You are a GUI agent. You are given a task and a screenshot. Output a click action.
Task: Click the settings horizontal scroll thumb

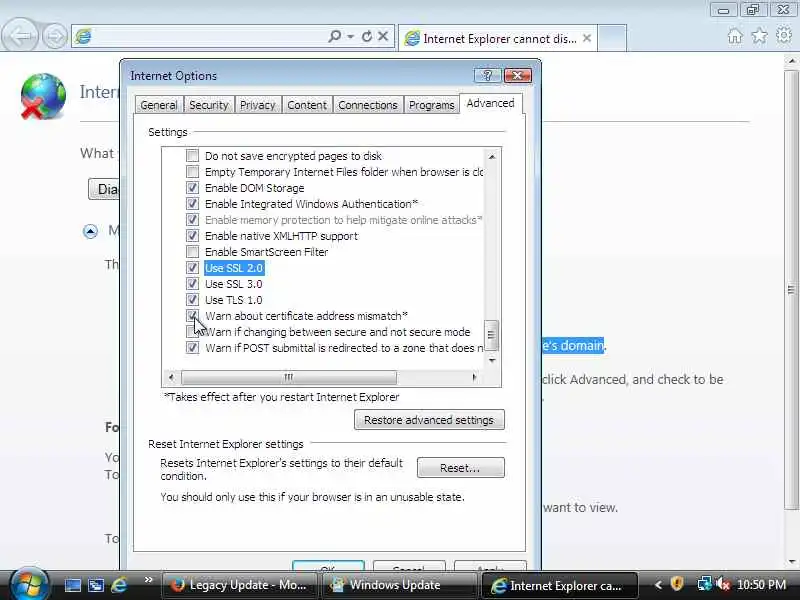coord(289,378)
